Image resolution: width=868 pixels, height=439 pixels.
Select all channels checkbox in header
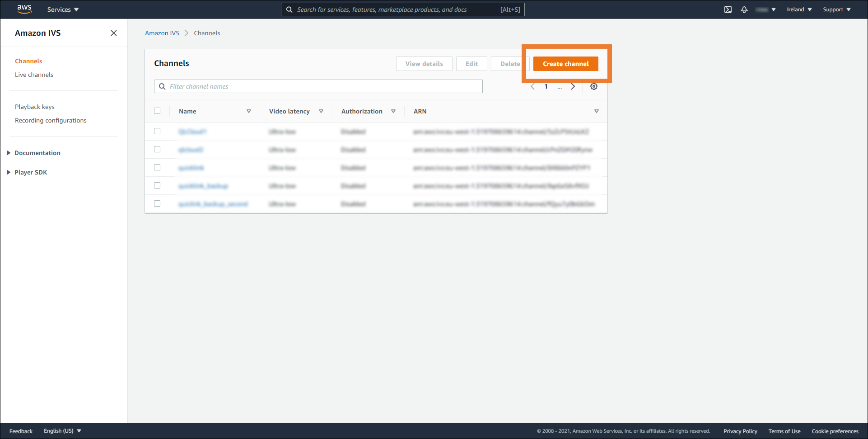[157, 111]
